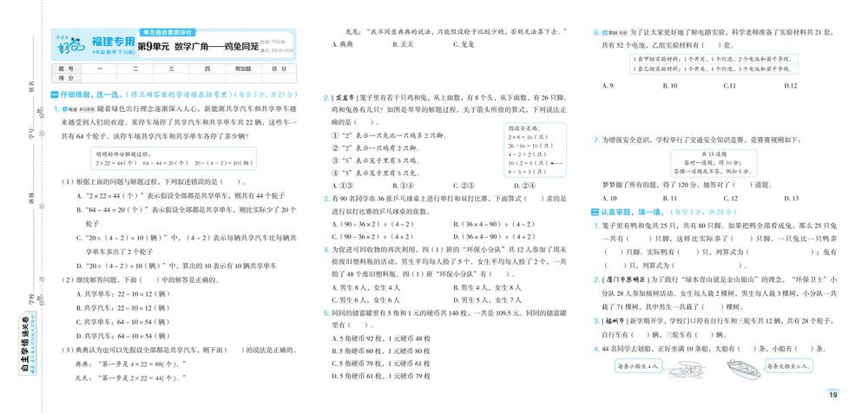
Task: Select option D. (36×4－90)÷(4＋2)
Action: tap(494, 238)
